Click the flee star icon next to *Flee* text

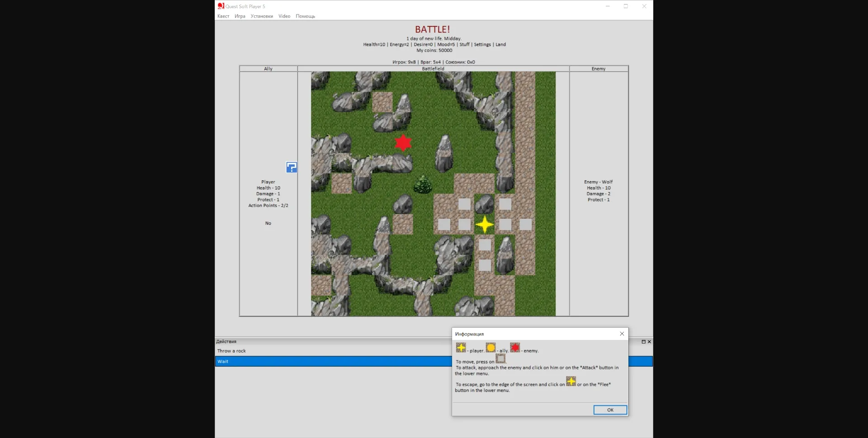[571, 382]
